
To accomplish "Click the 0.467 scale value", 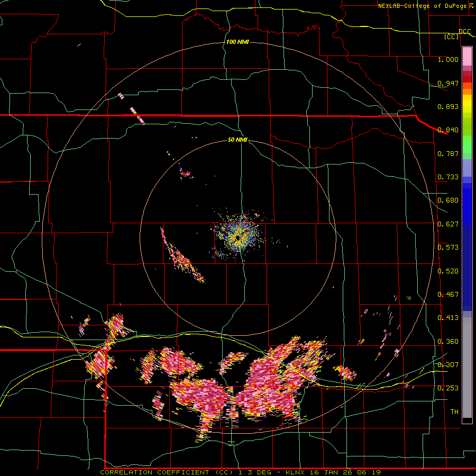I will point(448,295).
